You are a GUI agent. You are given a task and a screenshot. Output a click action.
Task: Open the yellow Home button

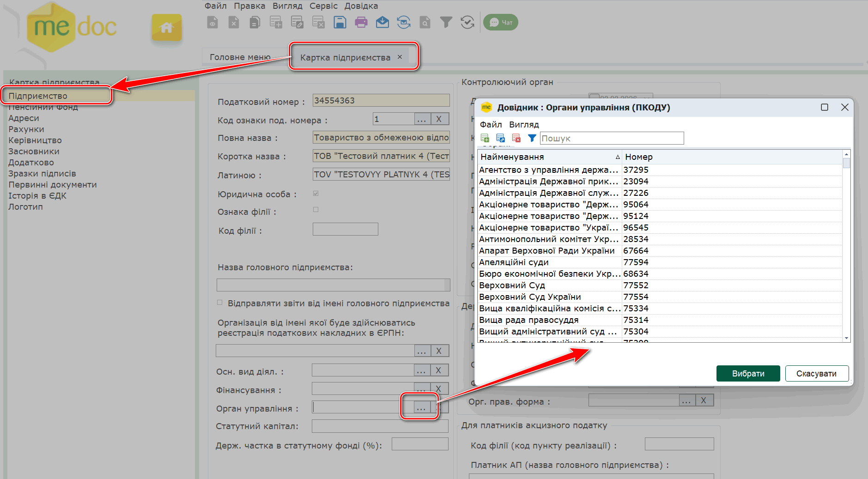point(166,28)
